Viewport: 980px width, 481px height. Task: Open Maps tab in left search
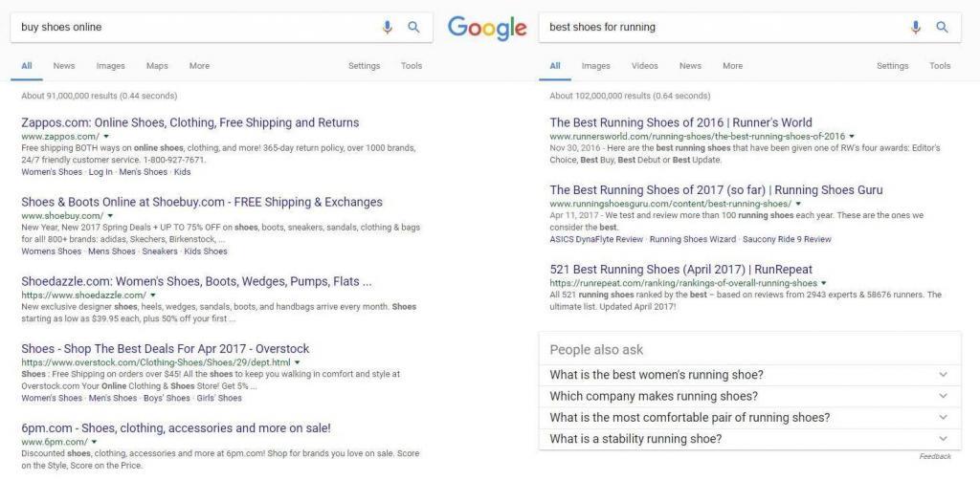tap(157, 66)
